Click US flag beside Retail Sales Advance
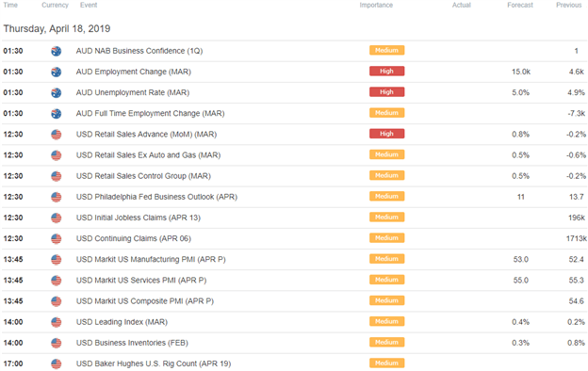The width and height of the screenshot is (588, 371). [57, 135]
